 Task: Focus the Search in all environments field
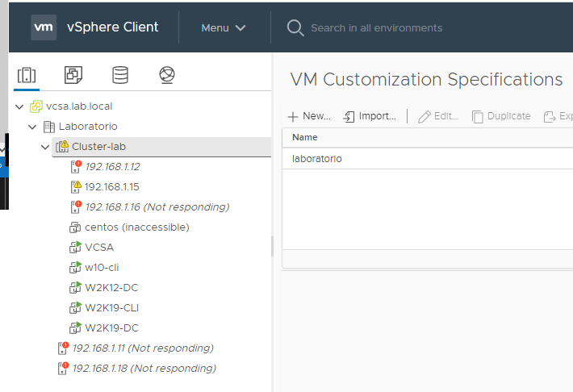376,27
